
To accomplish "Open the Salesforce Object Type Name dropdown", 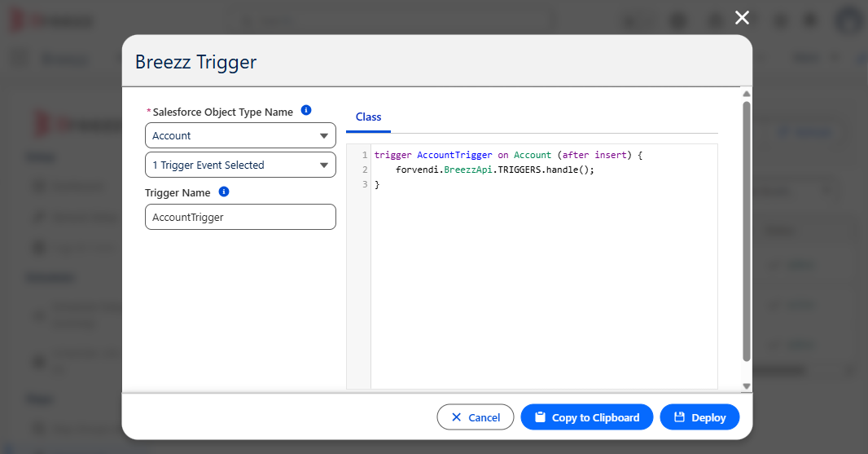I will point(240,135).
